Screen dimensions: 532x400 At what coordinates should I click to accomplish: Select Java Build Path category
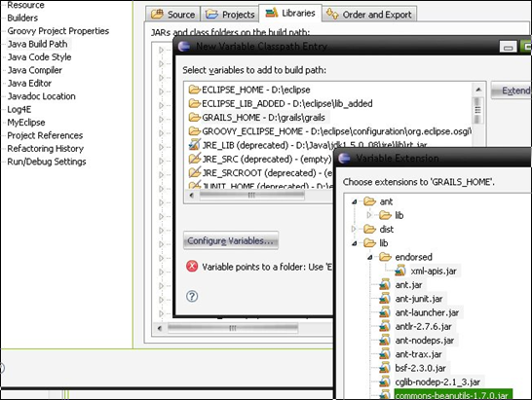37,44
